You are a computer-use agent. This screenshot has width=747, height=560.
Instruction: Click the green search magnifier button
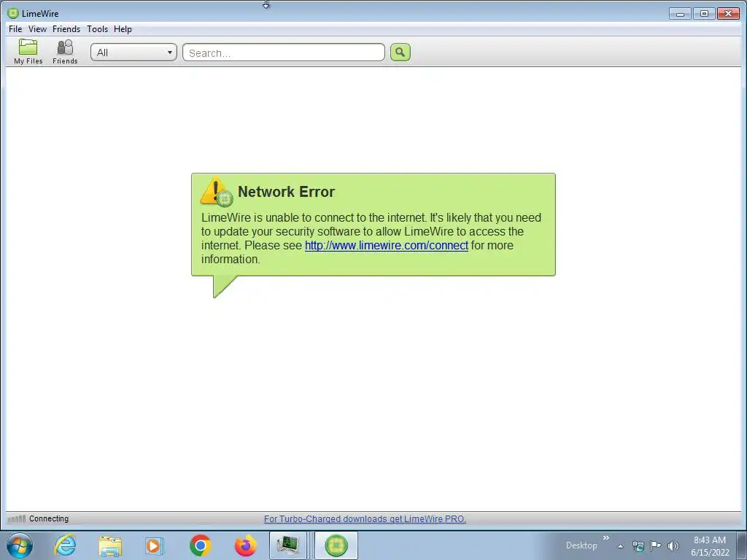[x=400, y=52]
